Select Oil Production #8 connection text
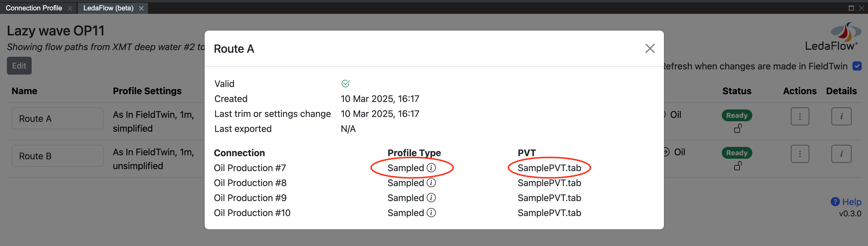Screen dimensions: 868x246 click(250, 183)
